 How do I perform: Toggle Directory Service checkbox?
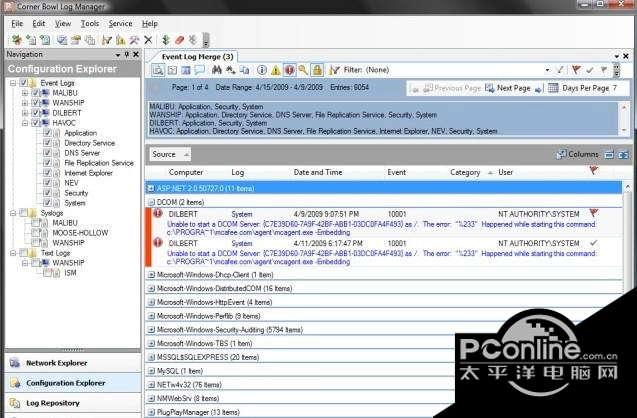[47, 143]
